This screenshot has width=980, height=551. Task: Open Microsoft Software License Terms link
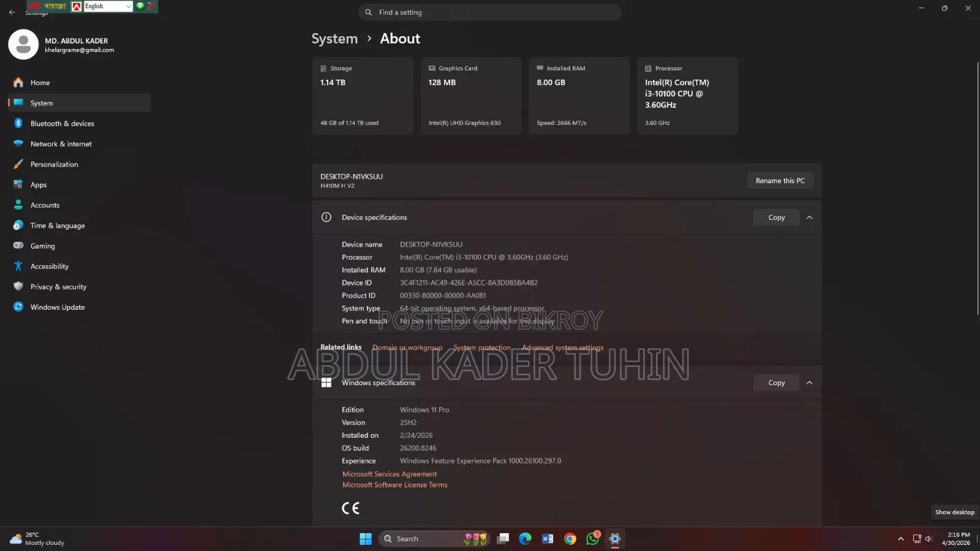tap(395, 485)
